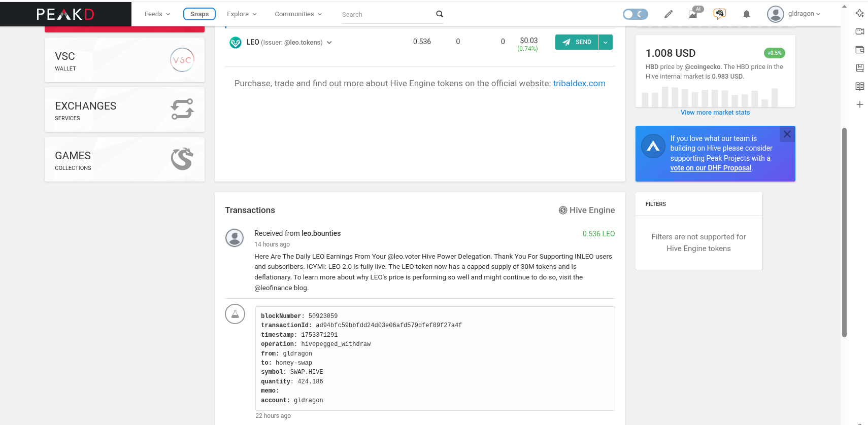Open the Explore dropdown menu
Image resolution: width=868 pixels, height=425 pixels.
pyautogui.click(x=242, y=14)
